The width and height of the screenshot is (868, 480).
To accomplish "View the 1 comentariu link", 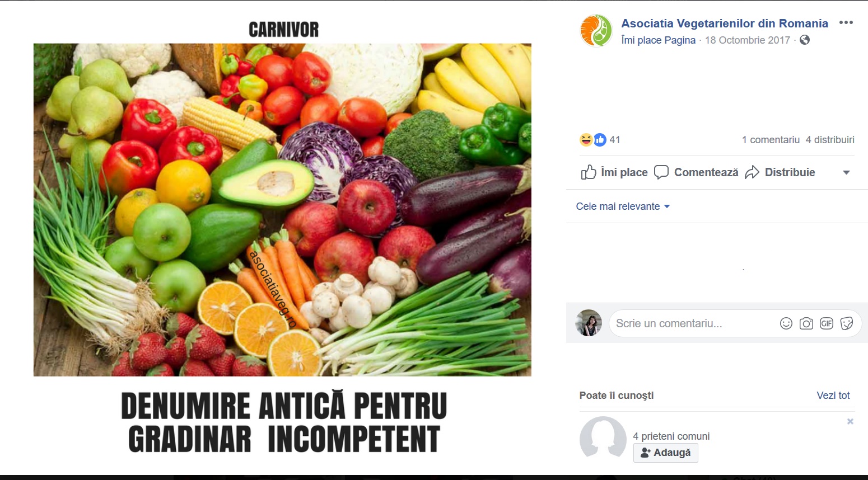I will click(771, 140).
